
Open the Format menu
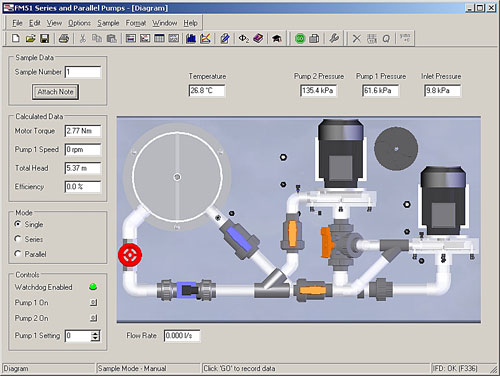(x=136, y=23)
